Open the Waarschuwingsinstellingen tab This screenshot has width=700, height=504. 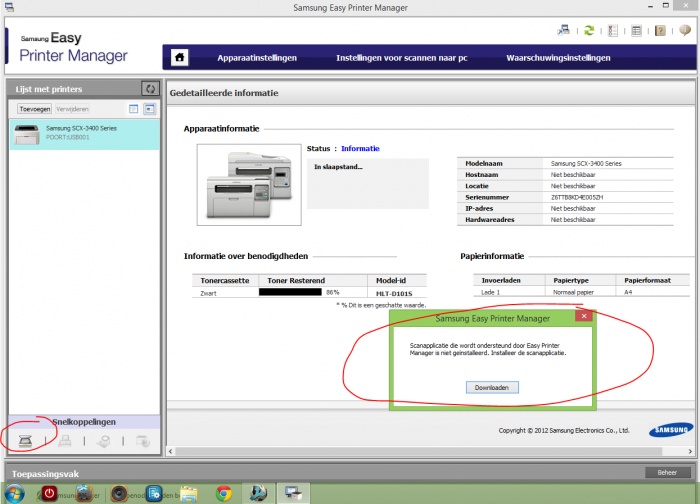pyautogui.click(x=558, y=58)
